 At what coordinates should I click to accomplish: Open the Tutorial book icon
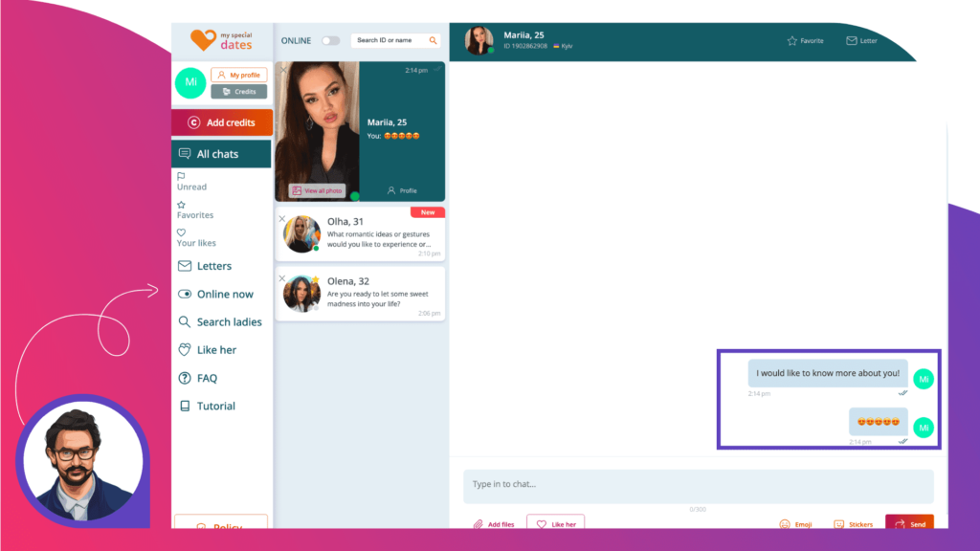pyautogui.click(x=185, y=406)
